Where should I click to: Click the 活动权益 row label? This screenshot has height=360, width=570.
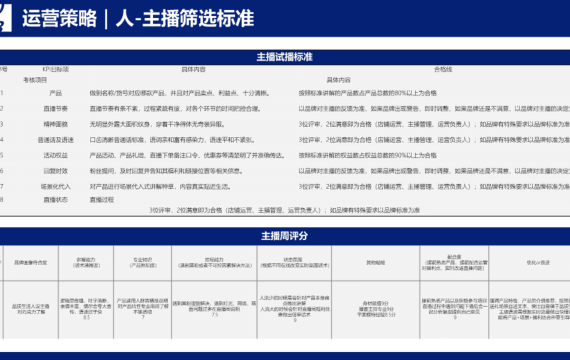(55, 155)
